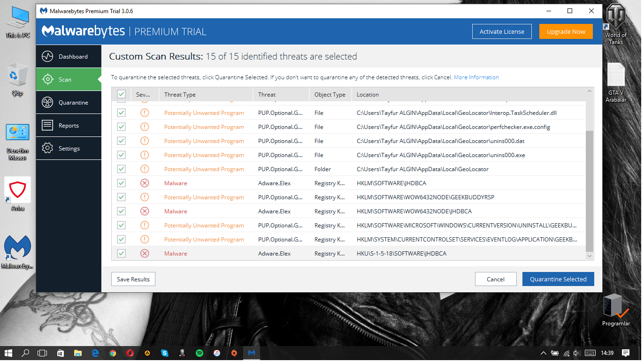Select the Scan section in the sidebar
644x362 pixels.
(x=69, y=80)
